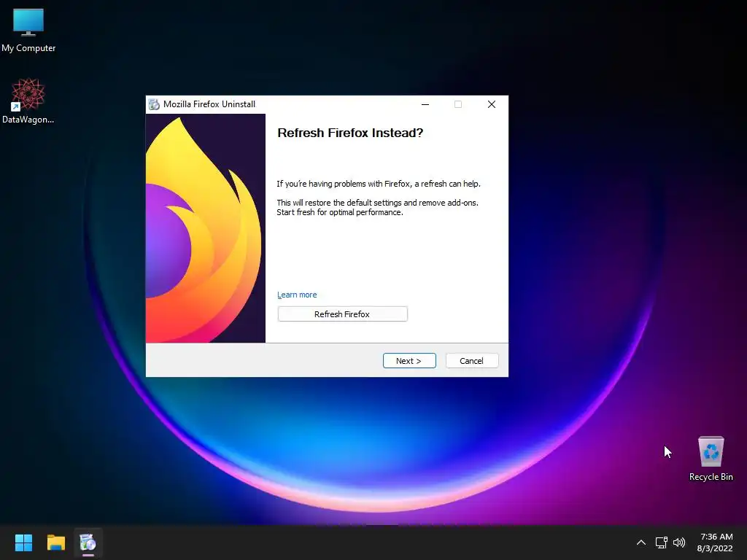
Task: Click the text 'Start fresh for optimal performance.'
Action: [x=340, y=212]
